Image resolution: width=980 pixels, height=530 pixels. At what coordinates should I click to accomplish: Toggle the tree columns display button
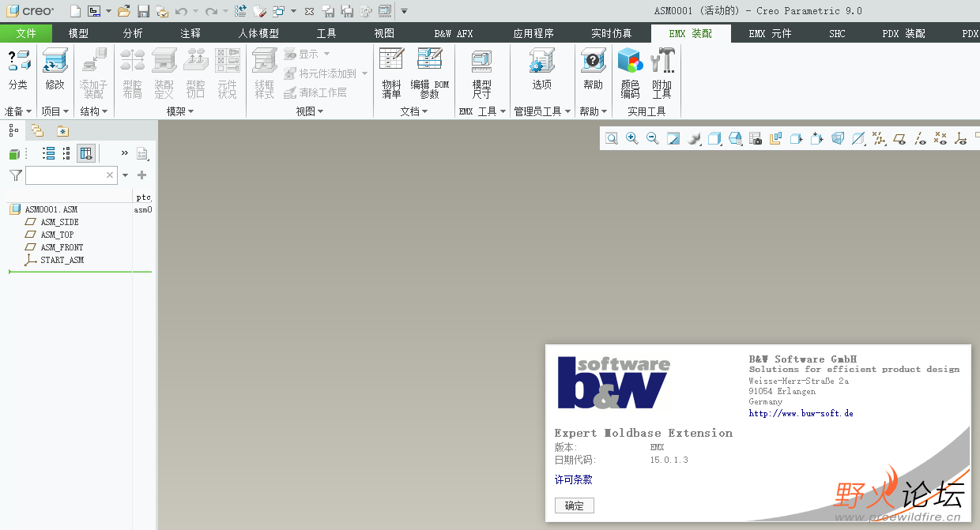pos(86,153)
